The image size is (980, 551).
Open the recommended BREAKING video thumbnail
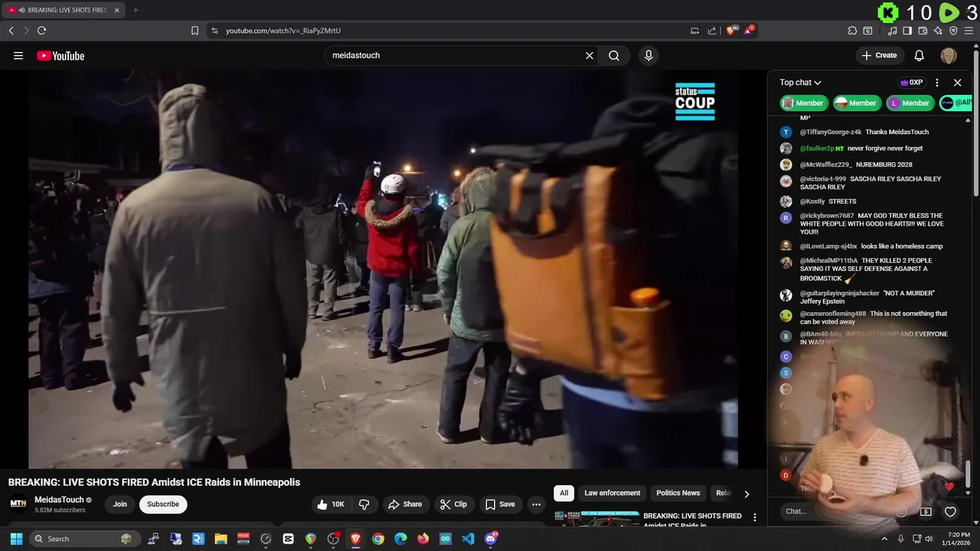pos(596,519)
